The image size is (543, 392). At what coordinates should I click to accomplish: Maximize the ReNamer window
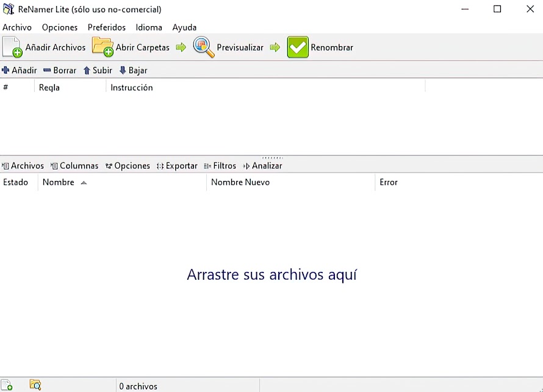tap(497, 9)
